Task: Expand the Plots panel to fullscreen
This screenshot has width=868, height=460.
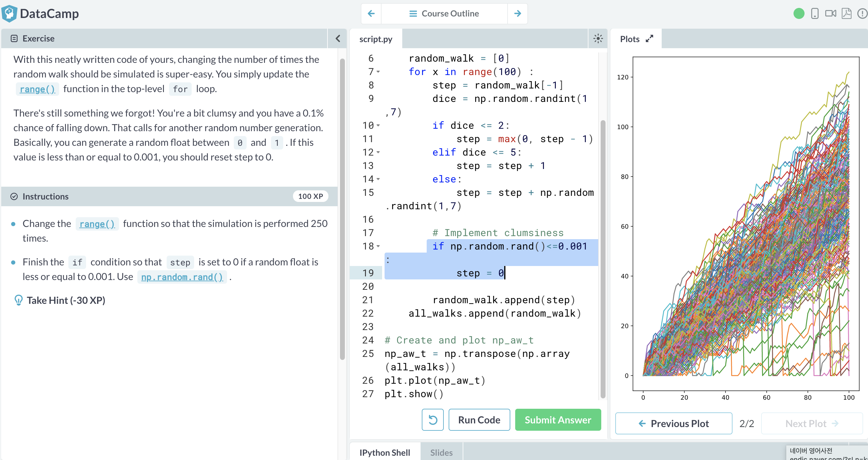Action: (649, 39)
